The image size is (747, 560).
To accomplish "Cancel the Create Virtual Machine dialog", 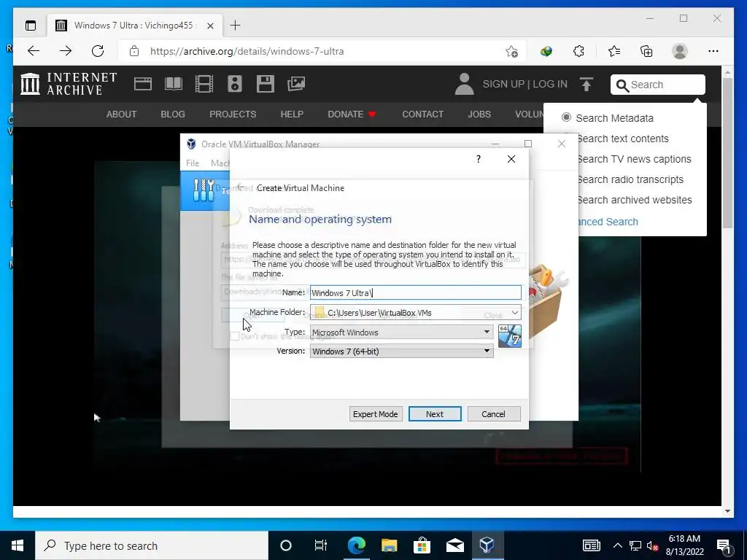I will tap(494, 414).
